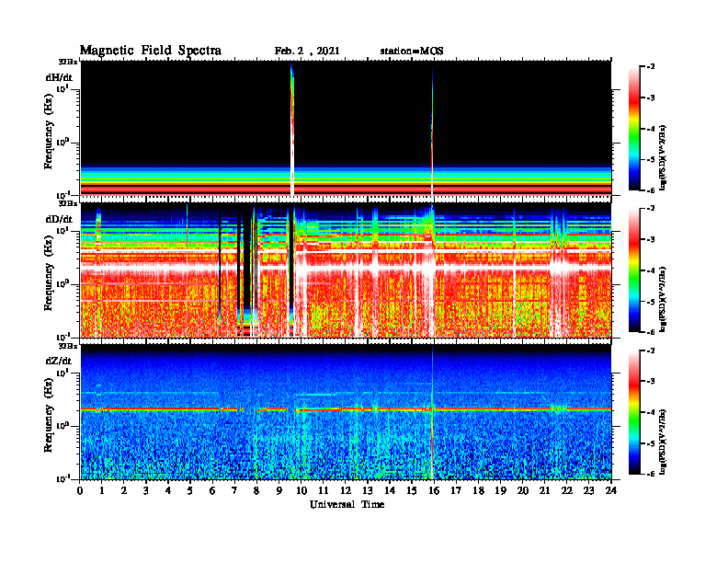Click the bright white band in dD/dt panel
728x563 pixels.
tap(346, 269)
